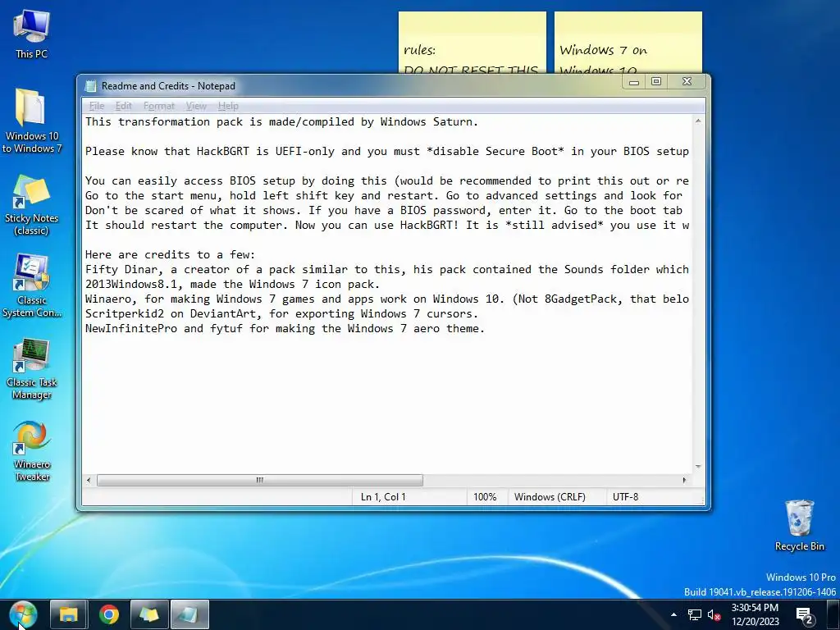This screenshot has width=840, height=630.
Task: Open the This PC desktop icon
Action: tap(32, 34)
